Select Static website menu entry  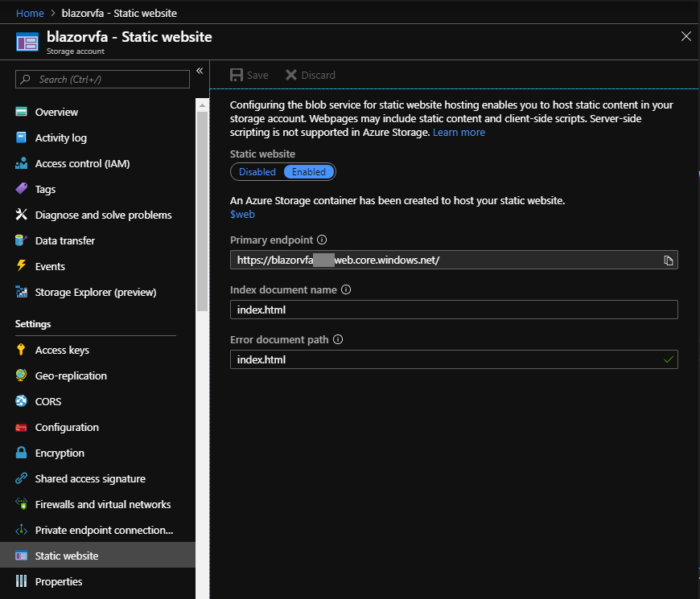point(97,556)
